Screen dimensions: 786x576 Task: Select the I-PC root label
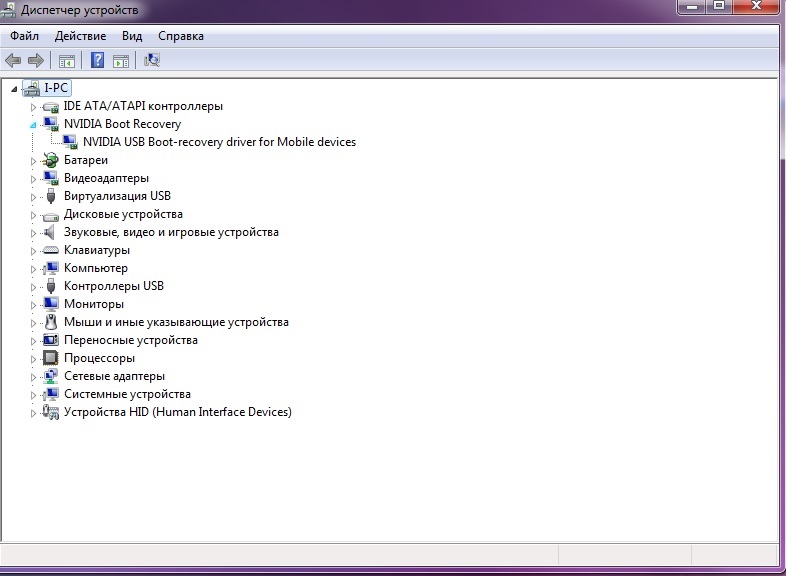[x=56, y=88]
